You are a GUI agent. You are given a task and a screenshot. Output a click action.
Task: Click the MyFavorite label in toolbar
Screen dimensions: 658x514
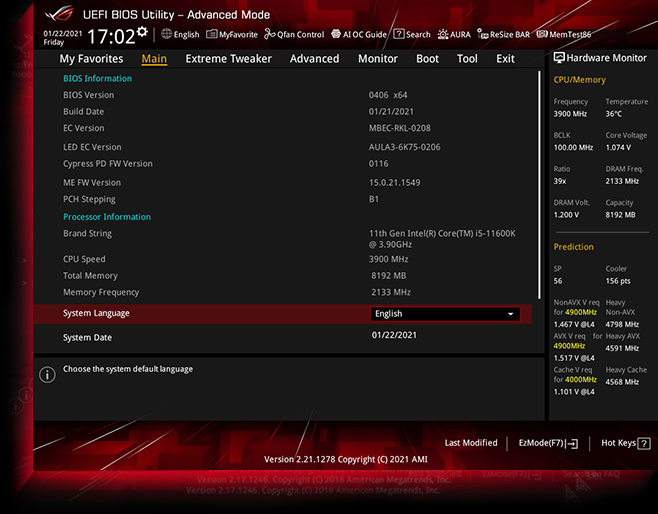point(238,35)
